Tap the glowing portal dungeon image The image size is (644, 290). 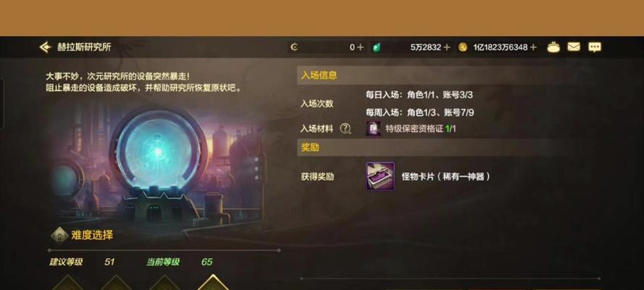pos(158,162)
